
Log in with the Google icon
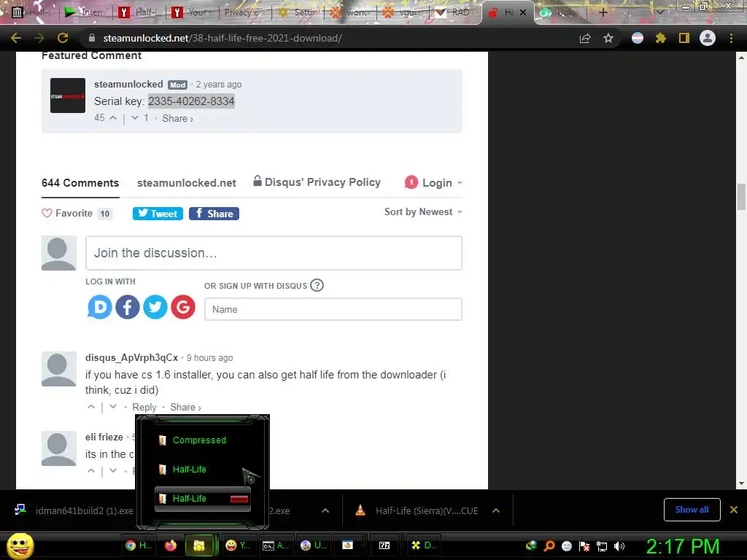pos(183,307)
